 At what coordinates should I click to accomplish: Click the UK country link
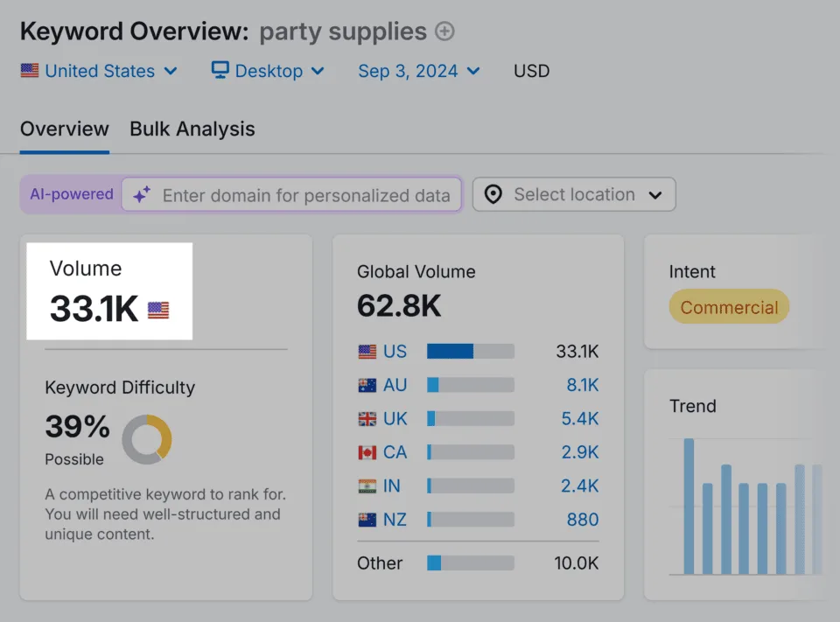[x=395, y=418]
